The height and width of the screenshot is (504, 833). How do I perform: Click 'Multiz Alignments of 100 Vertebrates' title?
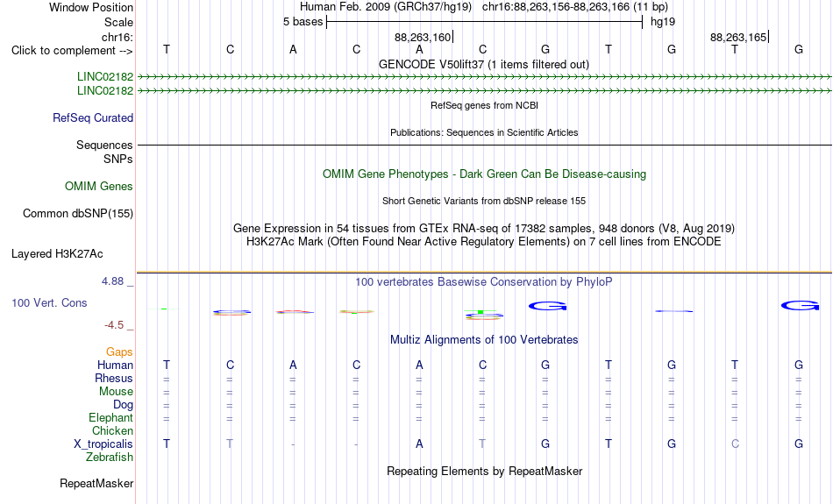tap(484, 340)
